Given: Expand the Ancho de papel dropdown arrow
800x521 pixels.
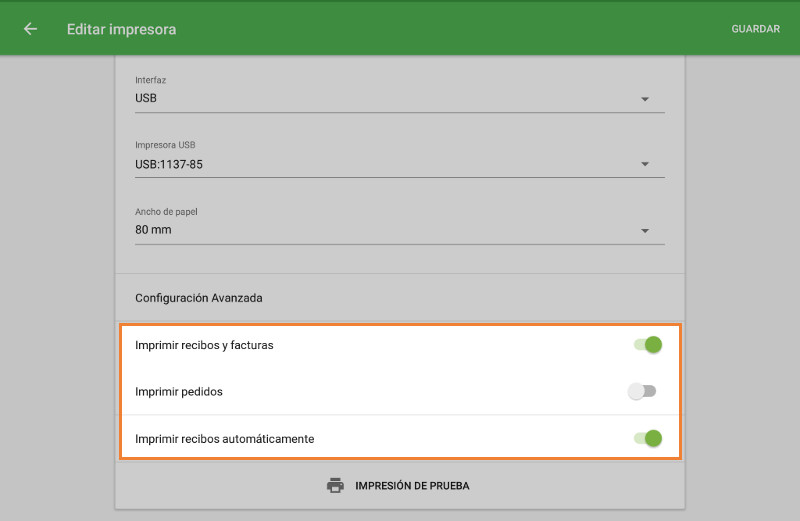Looking at the screenshot, I should pos(645,231).
